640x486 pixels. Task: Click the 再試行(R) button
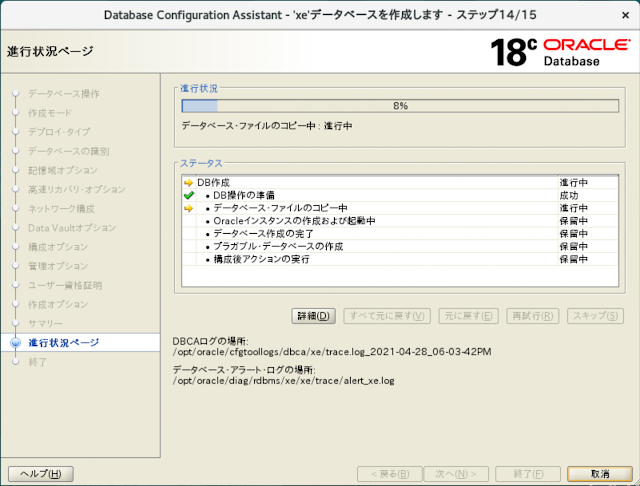[x=533, y=316]
